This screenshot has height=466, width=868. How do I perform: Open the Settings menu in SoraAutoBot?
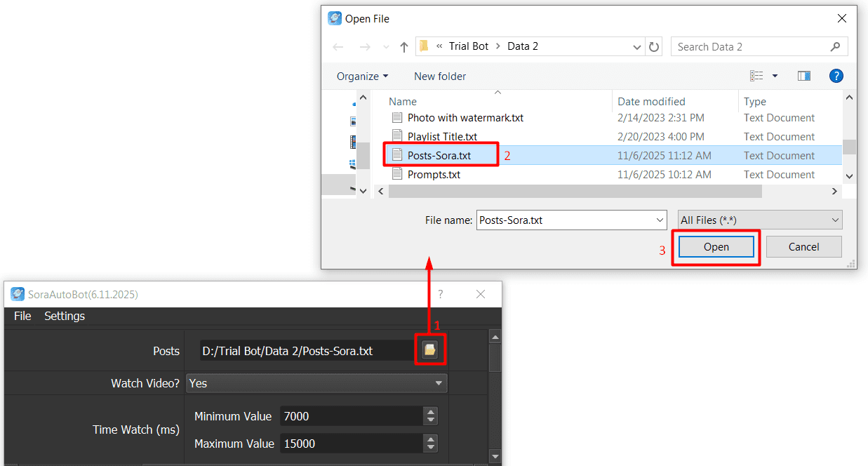pos(65,316)
